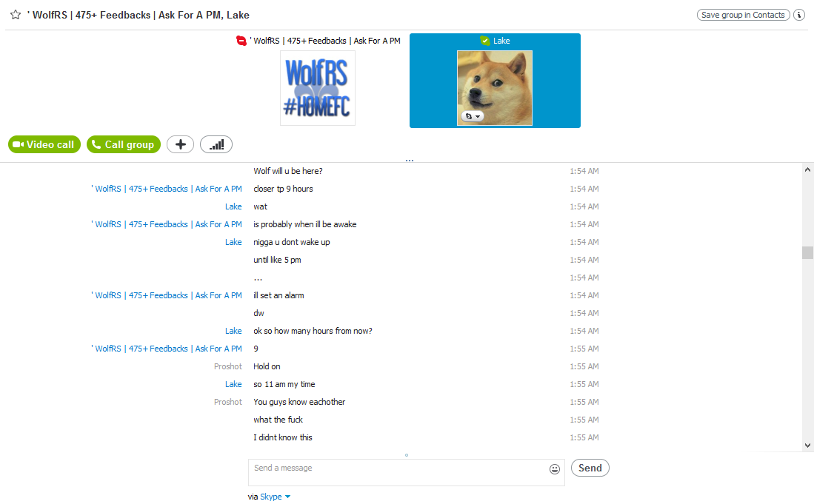814x504 pixels.
Task: Click sender WolfRS beside 'closer tp 9 hours'
Action: [x=167, y=189]
